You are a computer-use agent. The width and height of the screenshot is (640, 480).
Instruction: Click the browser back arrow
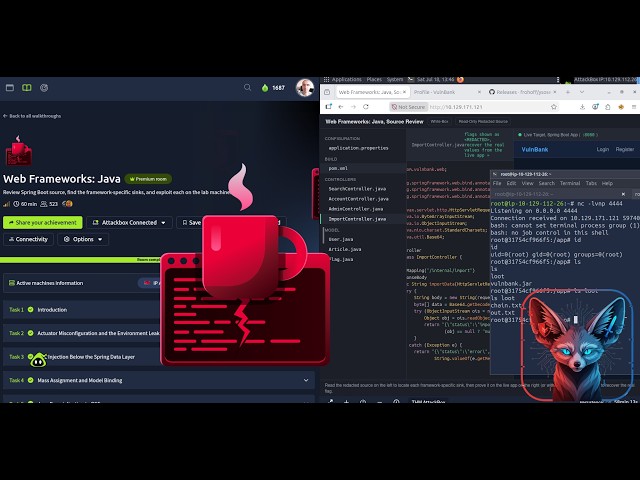click(341, 107)
